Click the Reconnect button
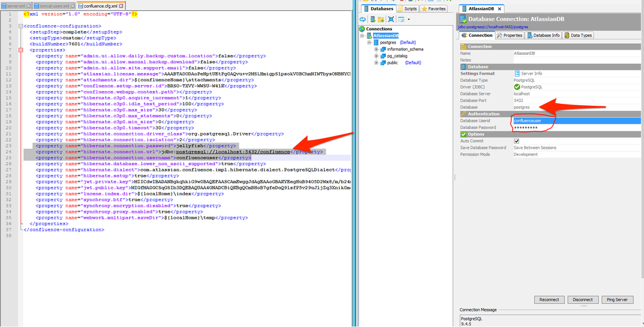Screen dimensions: 644x327 point(549,300)
